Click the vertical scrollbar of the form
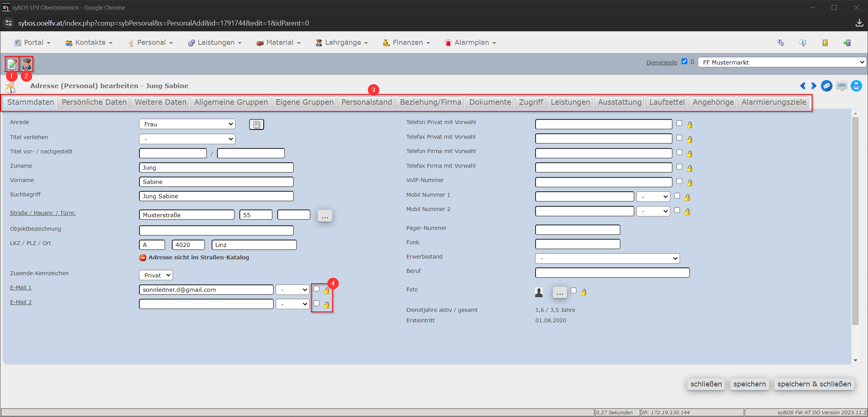 pyautogui.click(x=855, y=221)
